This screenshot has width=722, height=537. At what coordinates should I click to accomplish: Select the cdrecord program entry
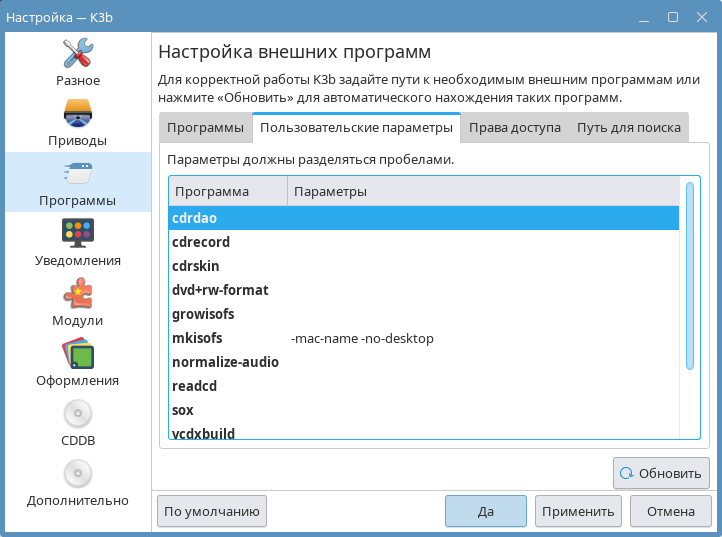(201, 242)
